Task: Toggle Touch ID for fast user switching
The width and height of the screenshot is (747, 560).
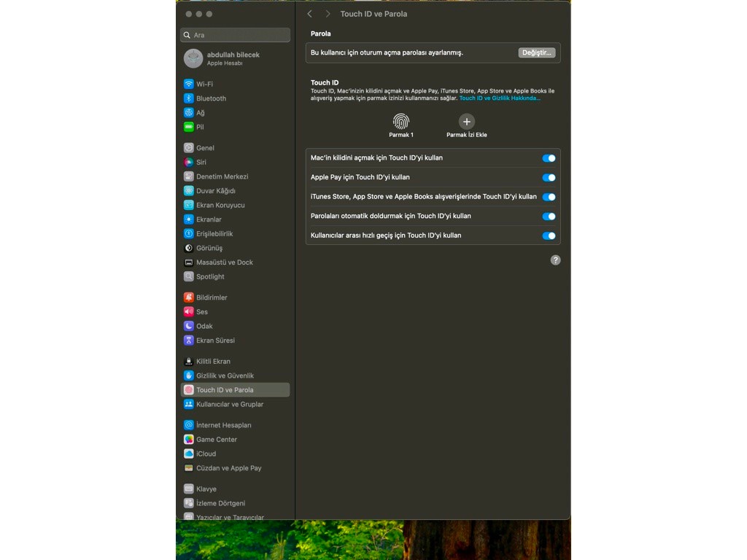Action: [549, 236]
